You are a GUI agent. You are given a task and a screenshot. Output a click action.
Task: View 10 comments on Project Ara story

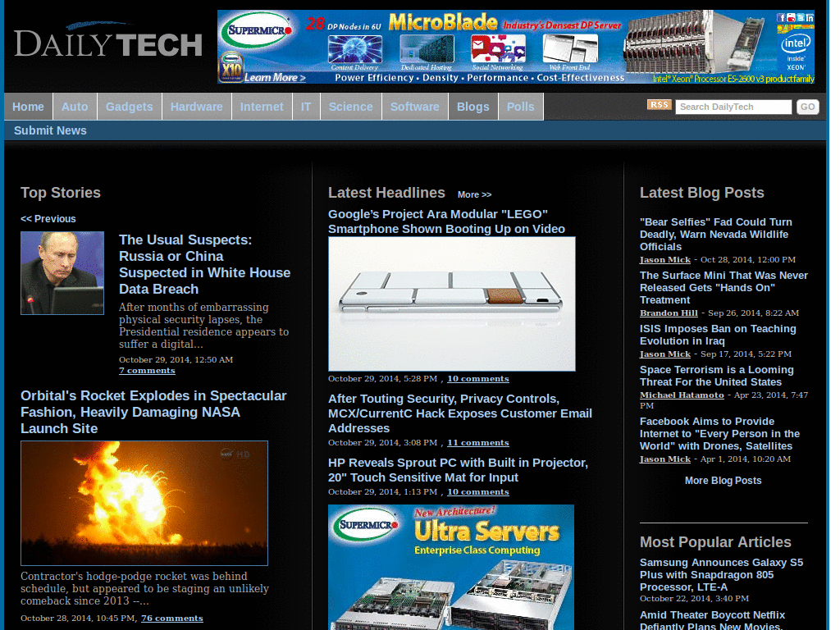(x=478, y=378)
